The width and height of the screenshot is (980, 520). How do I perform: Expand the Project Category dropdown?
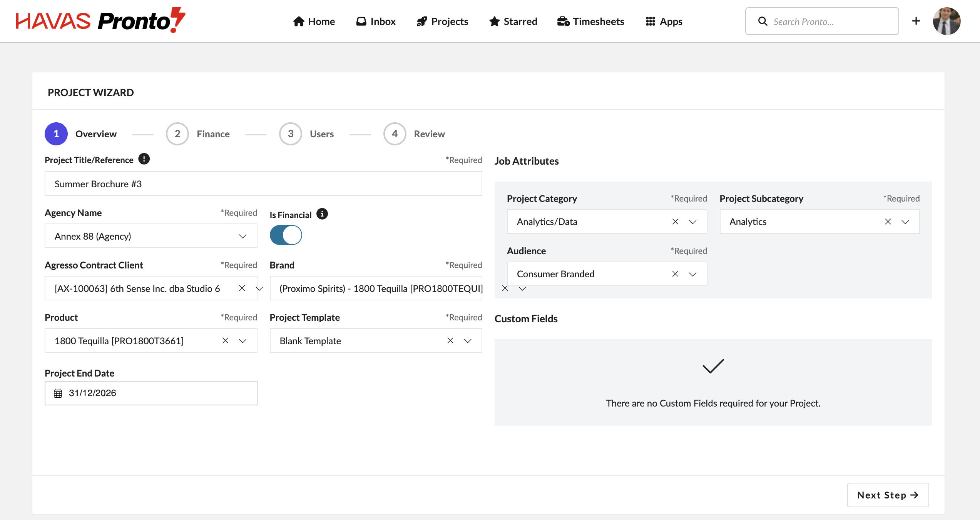pos(692,222)
